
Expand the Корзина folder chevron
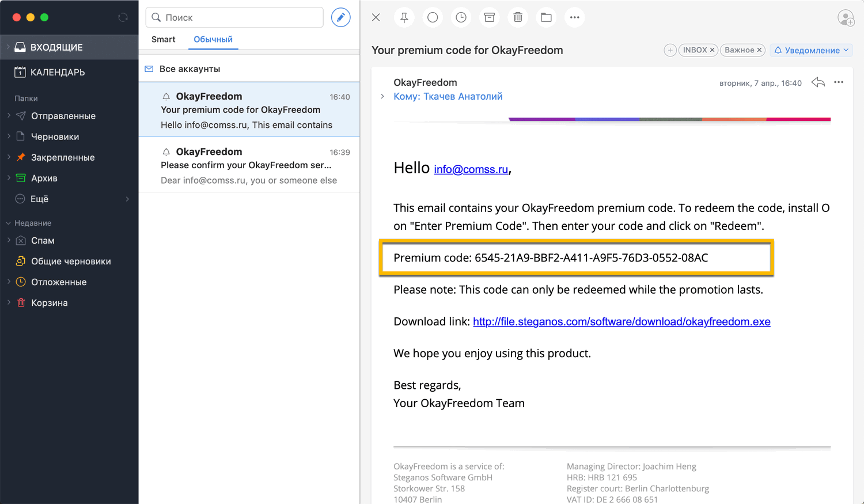pyautogui.click(x=8, y=302)
